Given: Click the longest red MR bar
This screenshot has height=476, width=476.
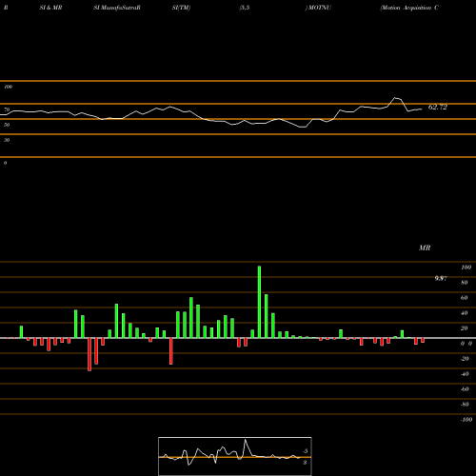Looking at the screenshot, I should pyautogui.click(x=89, y=354).
